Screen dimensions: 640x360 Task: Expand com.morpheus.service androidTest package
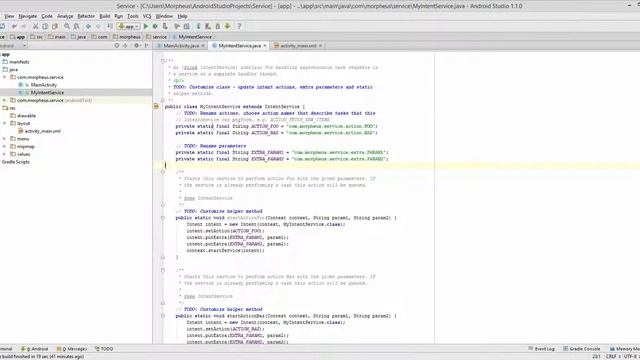click(x=4, y=100)
